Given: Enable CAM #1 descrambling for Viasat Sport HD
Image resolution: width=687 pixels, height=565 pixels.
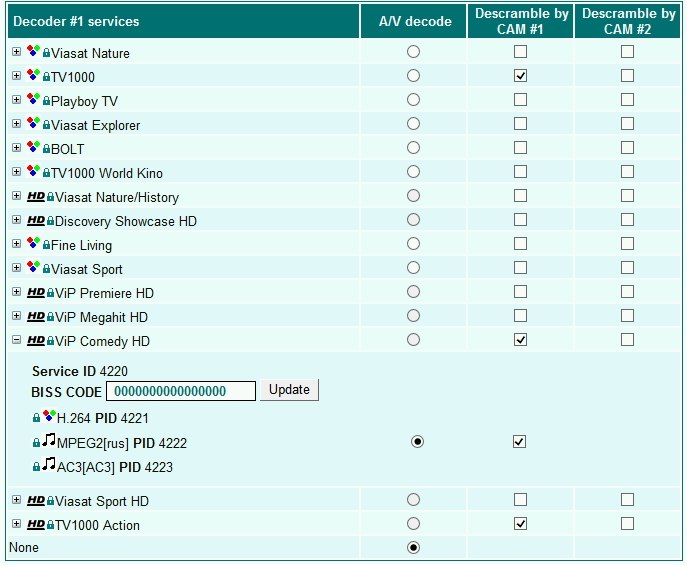Looking at the screenshot, I should tap(520, 500).
